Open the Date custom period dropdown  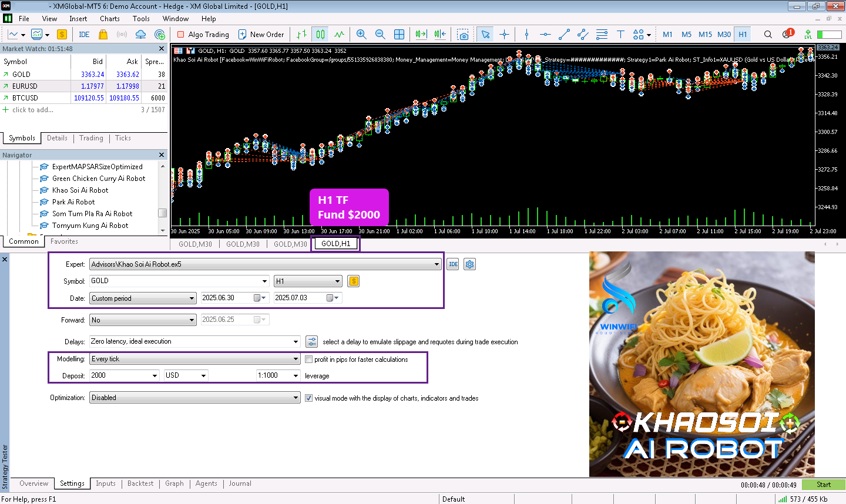[x=143, y=298]
